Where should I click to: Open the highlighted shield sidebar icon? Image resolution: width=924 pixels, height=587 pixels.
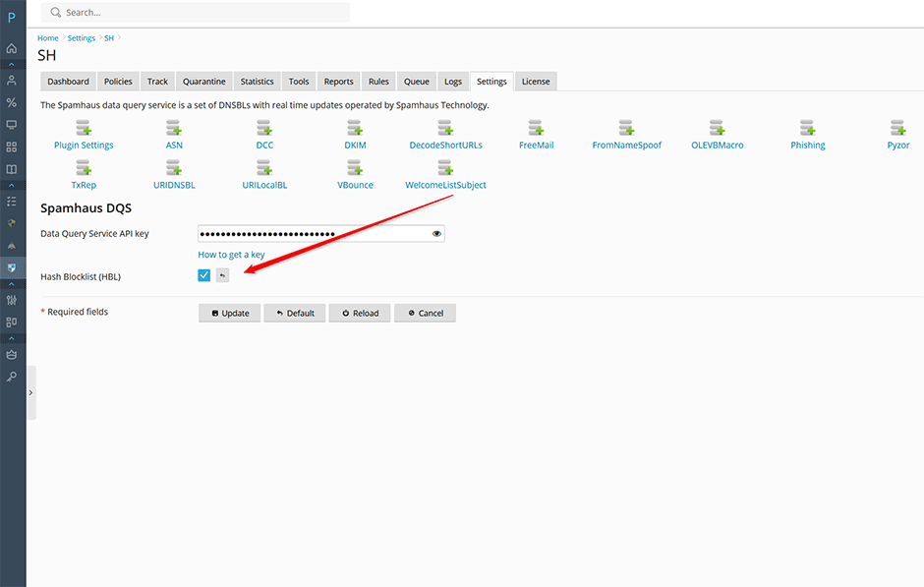point(11,268)
